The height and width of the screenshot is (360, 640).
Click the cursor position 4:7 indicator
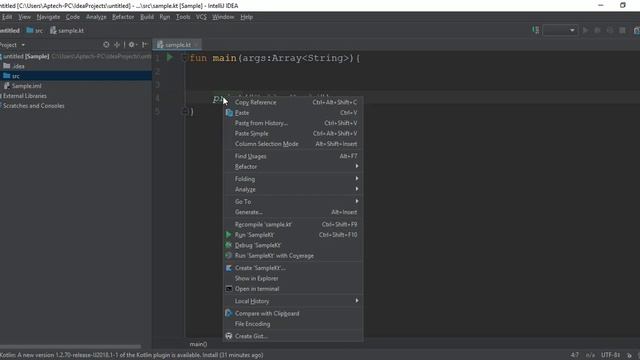pos(575,355)
